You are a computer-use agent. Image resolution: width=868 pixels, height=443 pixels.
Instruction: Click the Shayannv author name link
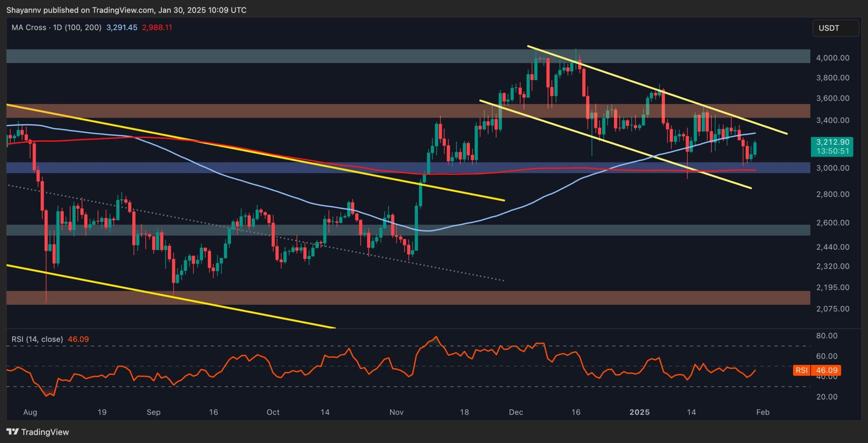[x=24, y=10]
